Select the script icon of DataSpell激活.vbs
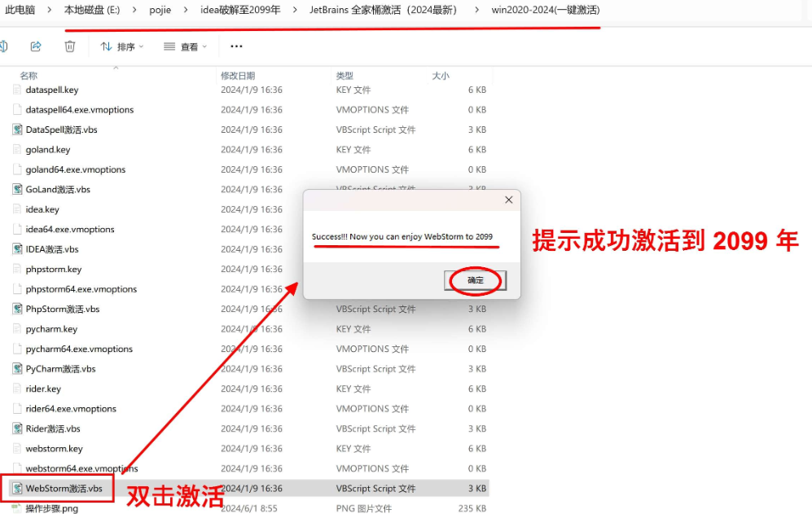 [17, 130]
